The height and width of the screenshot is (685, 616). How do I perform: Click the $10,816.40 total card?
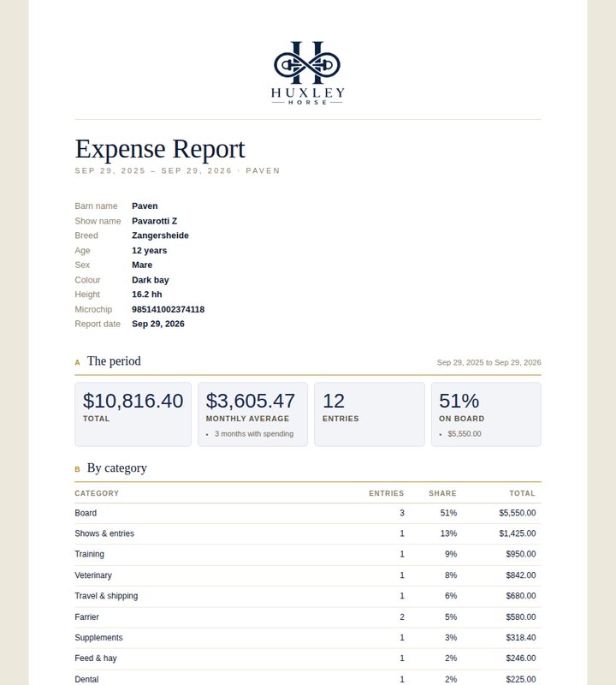click(x=133, y=414)
